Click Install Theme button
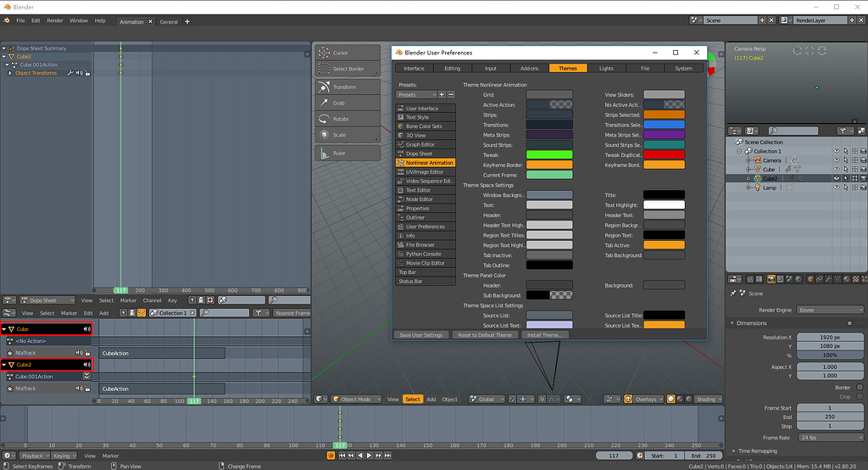Image resolution: width=868 pixels, height=470 pixels. pyautogui.click(x=545, y=335)
